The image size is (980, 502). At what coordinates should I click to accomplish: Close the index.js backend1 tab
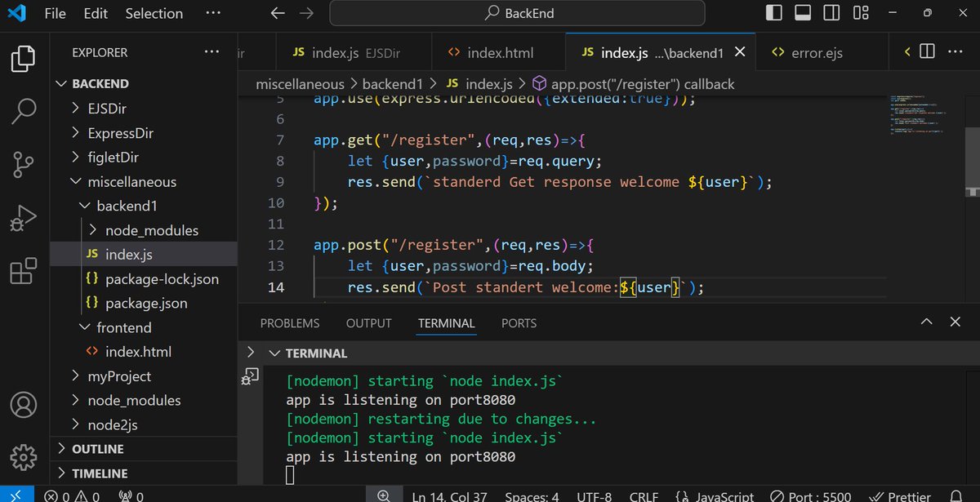(x=740, y=52)
